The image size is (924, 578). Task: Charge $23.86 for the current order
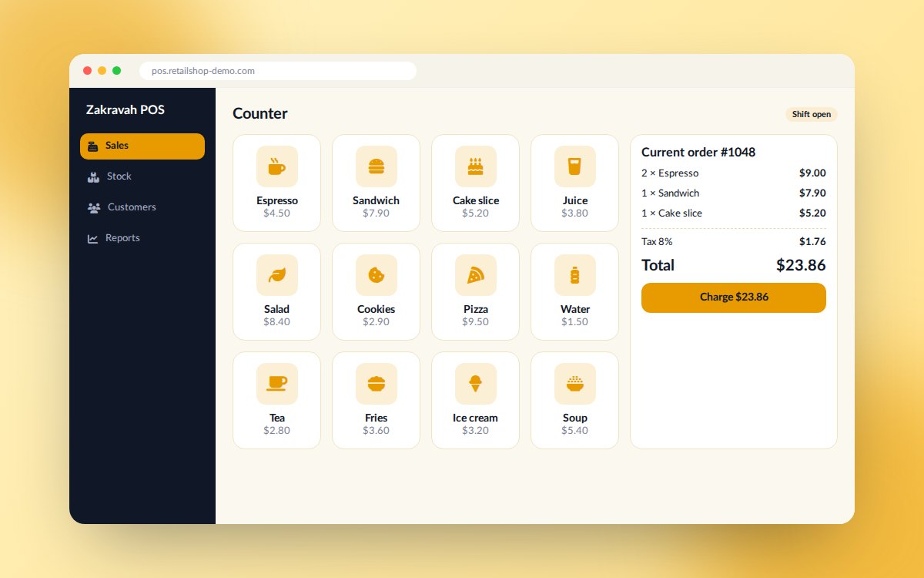pos(734,297)
